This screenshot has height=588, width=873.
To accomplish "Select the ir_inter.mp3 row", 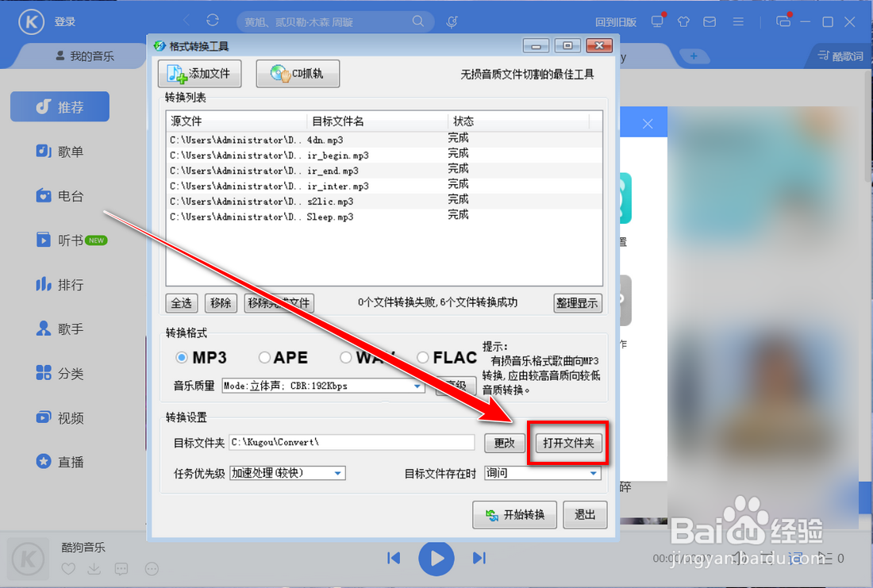I will click(384, 186).
